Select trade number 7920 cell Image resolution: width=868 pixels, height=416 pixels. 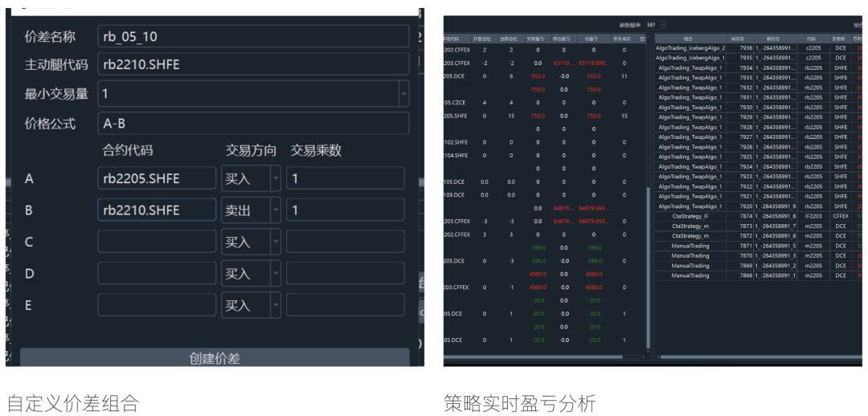coord(740,206)
